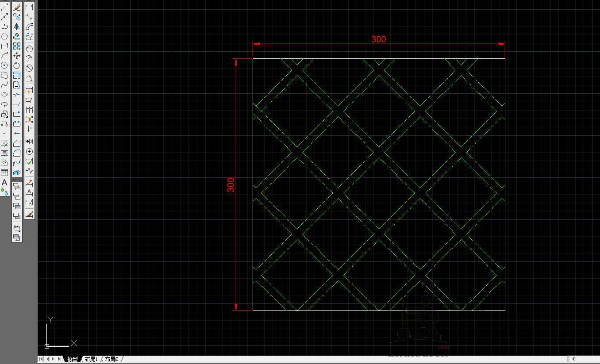Open the Array tool

[17, 46]
